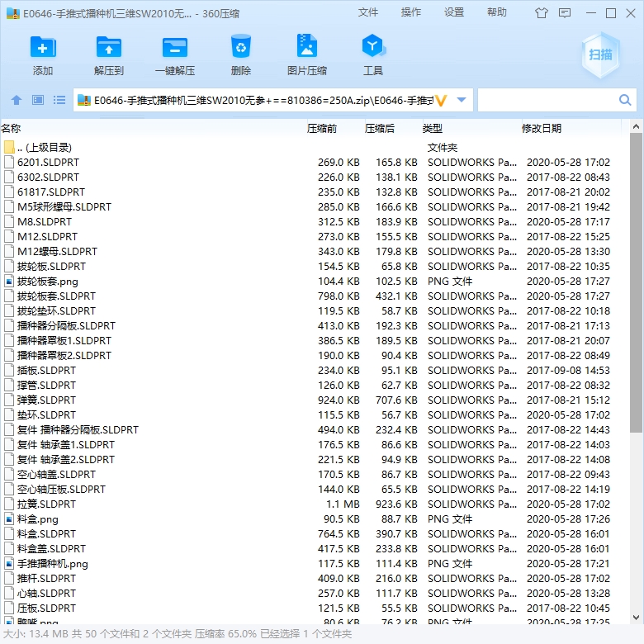Sort by the 名称 column header
Viewport: 644px width, 644px height.
click(x=11, y=129)
